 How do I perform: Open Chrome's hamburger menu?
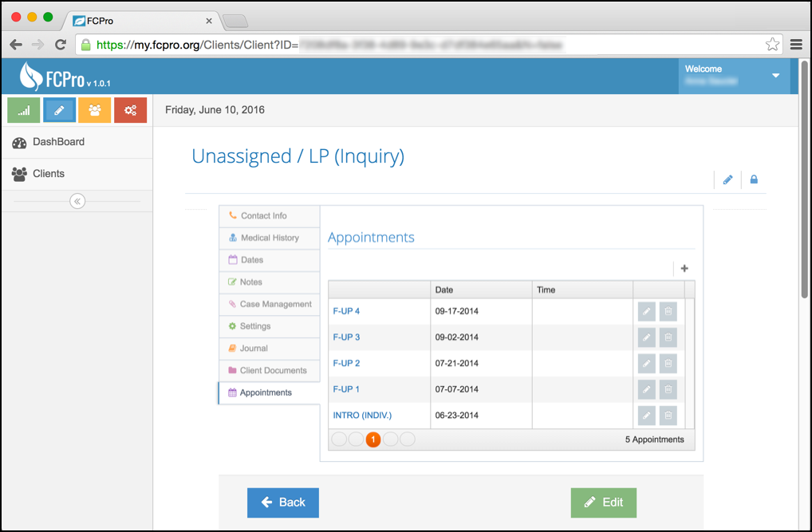(x=796, y=45)
